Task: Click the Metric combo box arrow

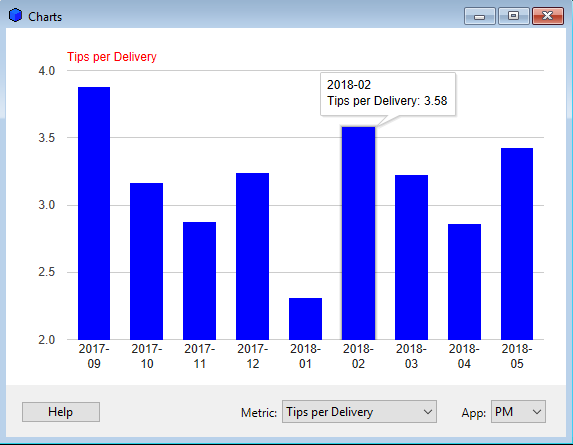Action: (x=428, y=412)
